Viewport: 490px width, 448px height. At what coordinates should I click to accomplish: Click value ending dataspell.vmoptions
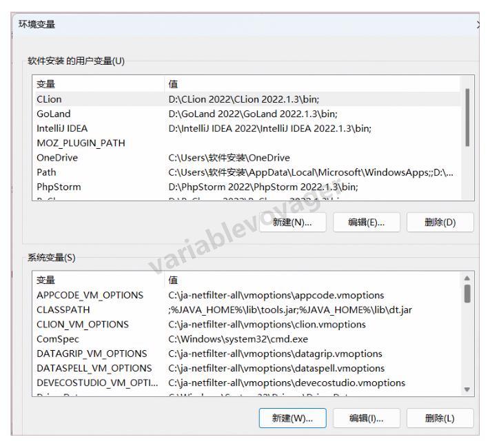[276, 368]
